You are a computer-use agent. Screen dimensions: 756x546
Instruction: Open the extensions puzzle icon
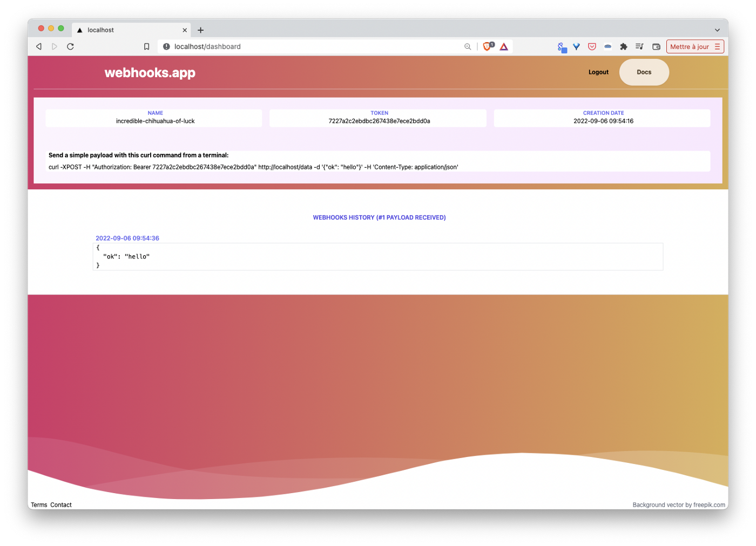tap(624, 47)
